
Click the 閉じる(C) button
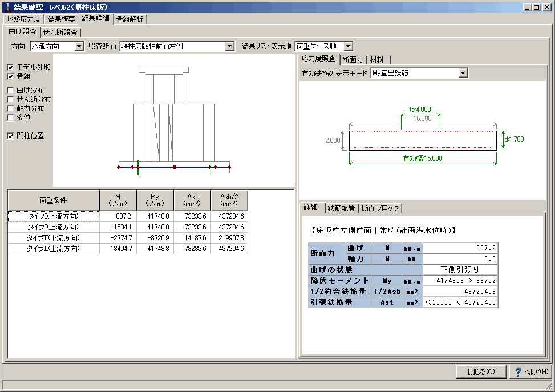click(481, 372)
